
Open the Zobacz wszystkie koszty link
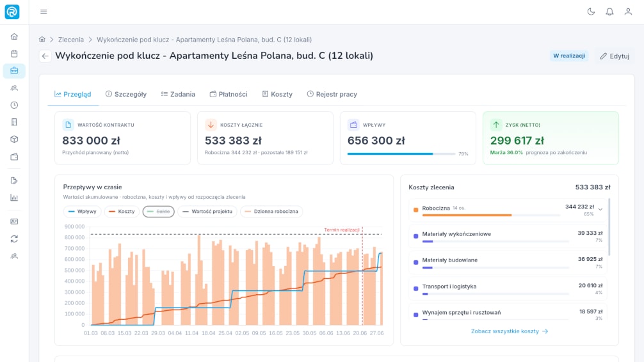coord(510,331)
